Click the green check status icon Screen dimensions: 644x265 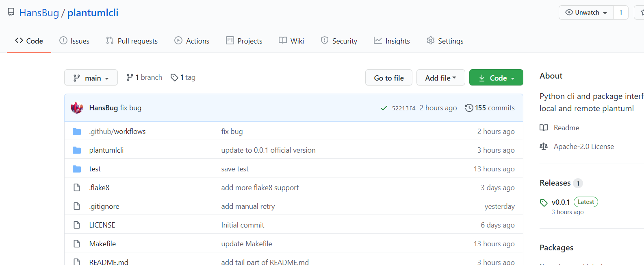pyautogui.click(x=384, y=108)
